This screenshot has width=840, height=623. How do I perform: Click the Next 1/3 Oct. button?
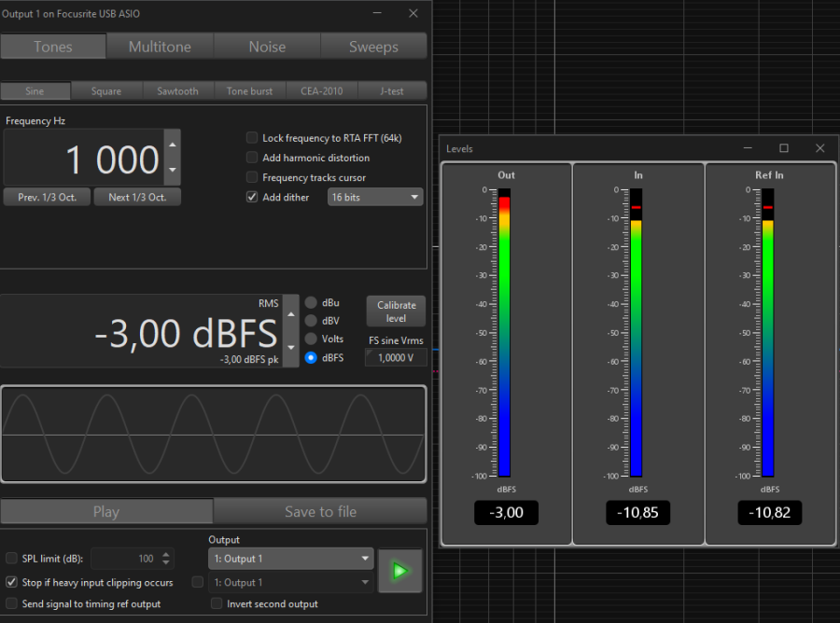[137, 197]
